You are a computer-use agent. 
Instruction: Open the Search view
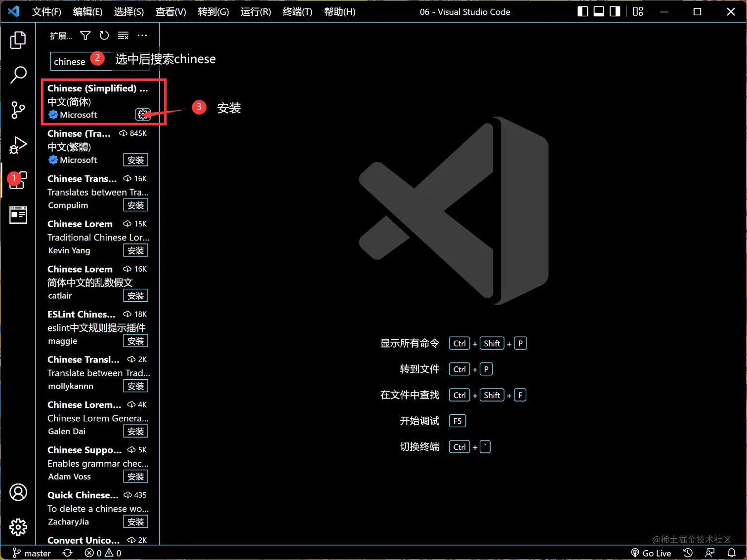coord(18,75)
